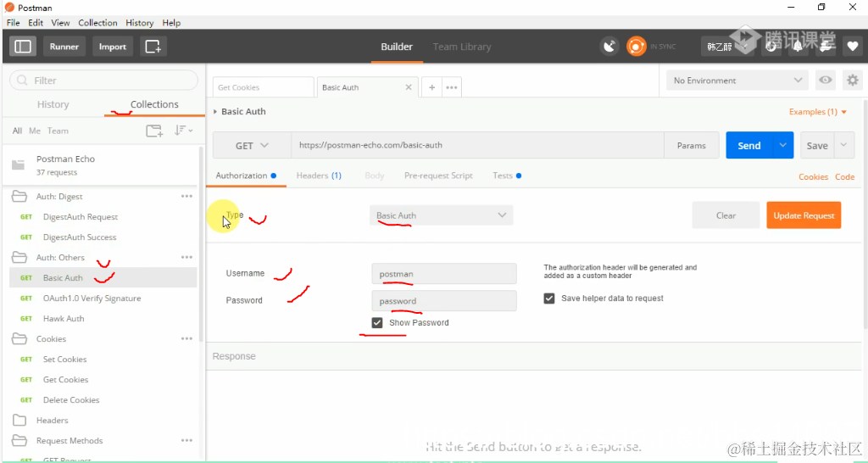The width and height of the screenshot is (868, 463).
Task: Open the manage environments gear icon
Action: (x=853, y=81)
